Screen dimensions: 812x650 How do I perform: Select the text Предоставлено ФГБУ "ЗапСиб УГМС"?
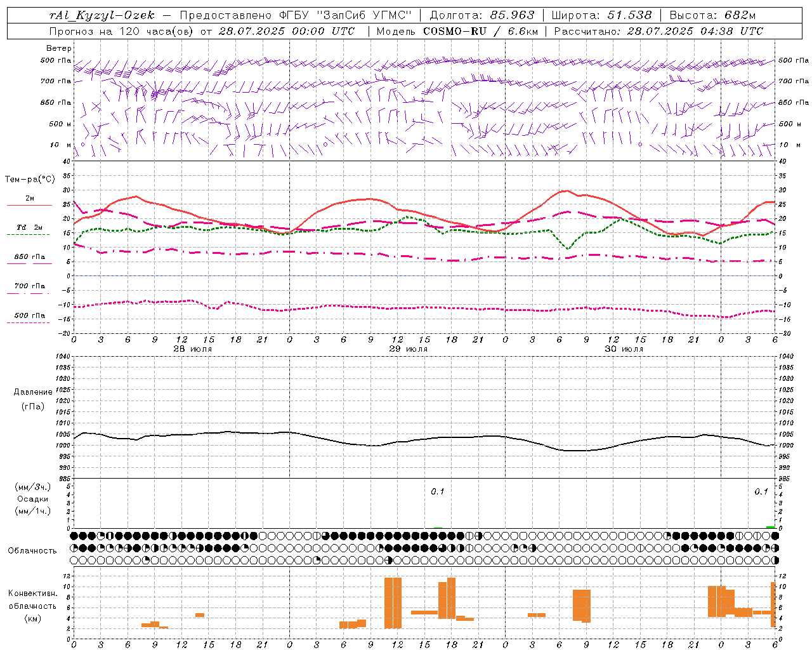297,15
